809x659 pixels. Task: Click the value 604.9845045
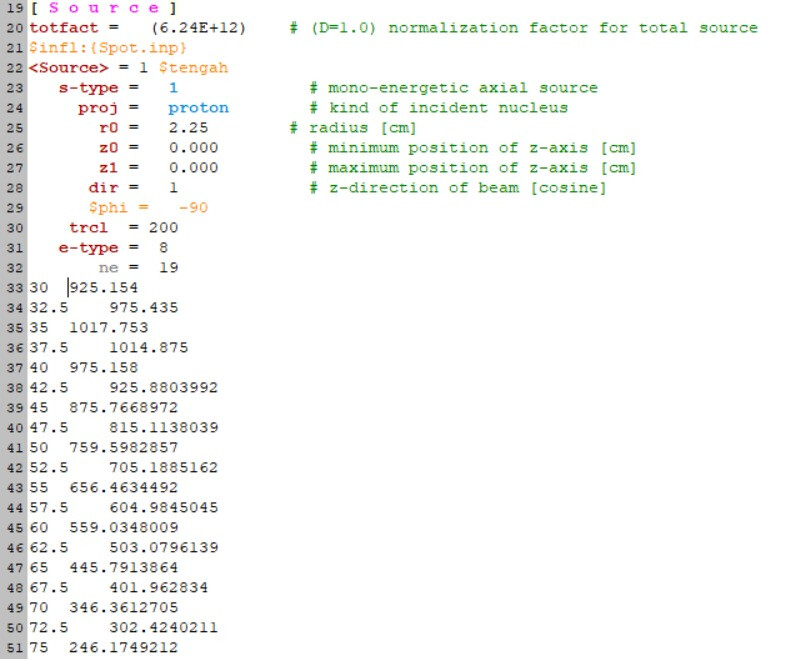coord(164,508)
